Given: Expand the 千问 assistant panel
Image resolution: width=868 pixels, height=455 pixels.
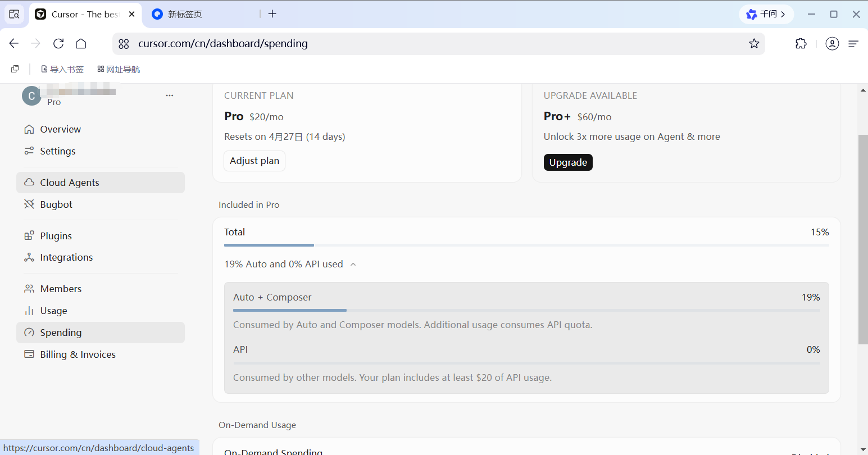Looking at the screenshot, I should [766, 14].
